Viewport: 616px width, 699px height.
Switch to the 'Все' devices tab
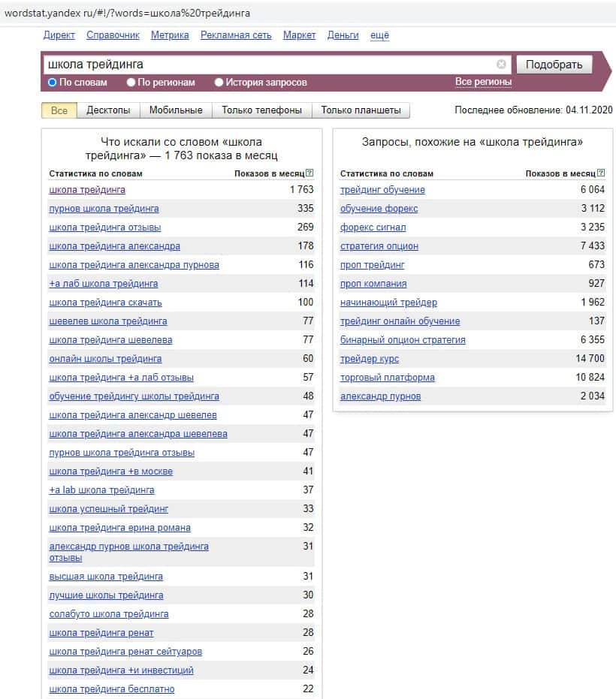pyautogui.click(x=59, y=110)
